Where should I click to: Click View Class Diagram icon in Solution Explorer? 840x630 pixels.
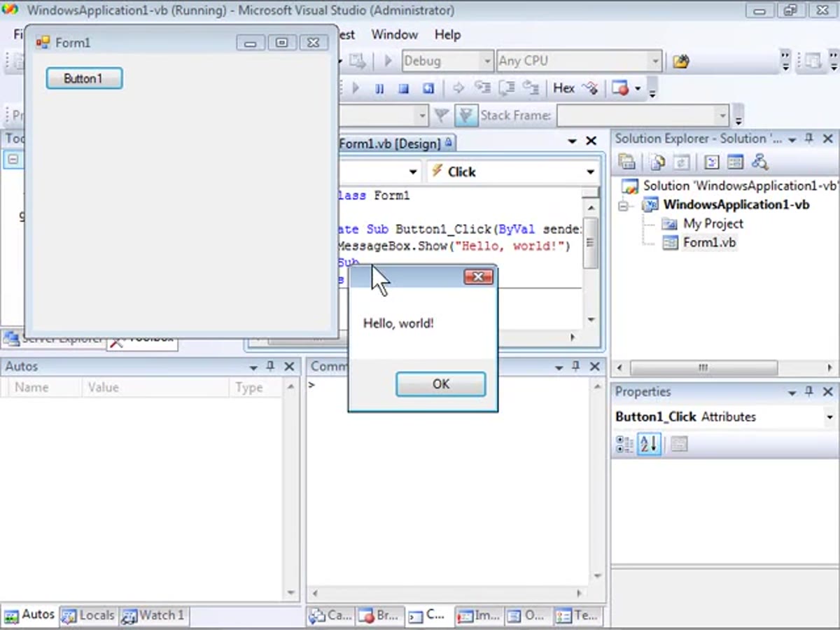(759, 162)
